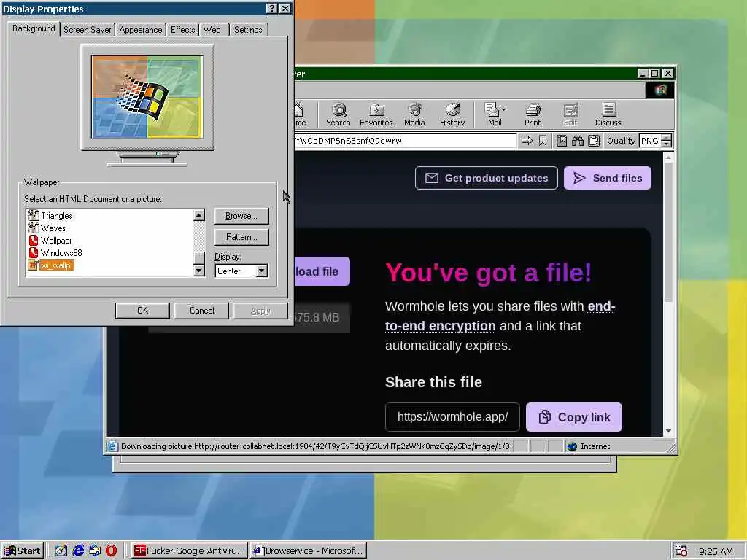Click the browser page scroll up arrow
The image size is (747, 560).
click(x=668, y=157)
